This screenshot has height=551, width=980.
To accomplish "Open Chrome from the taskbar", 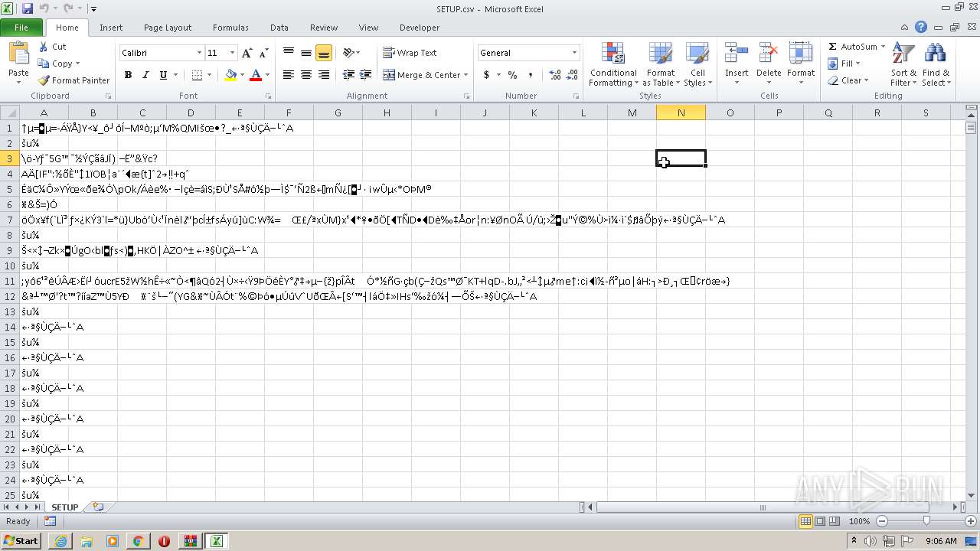I will pos(138,541).
